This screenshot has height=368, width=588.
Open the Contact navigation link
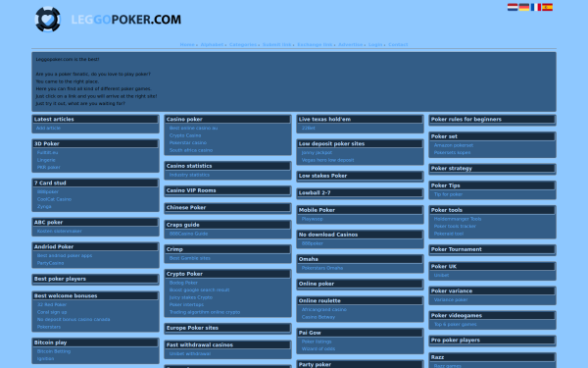(398, 45)
